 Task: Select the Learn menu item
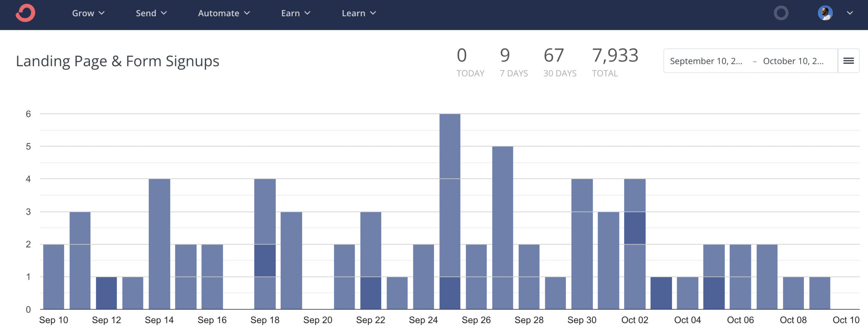tap(358, 13)
